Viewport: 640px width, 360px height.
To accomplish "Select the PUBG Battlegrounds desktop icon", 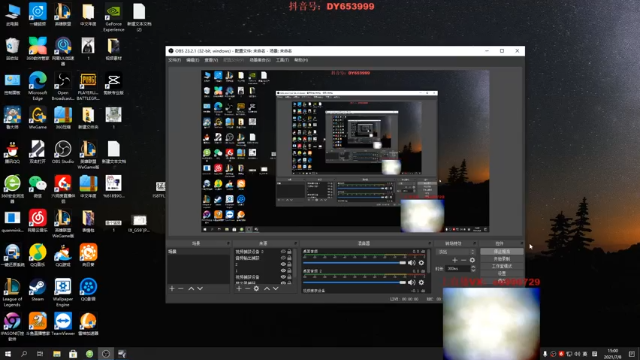I will point(88,86).
